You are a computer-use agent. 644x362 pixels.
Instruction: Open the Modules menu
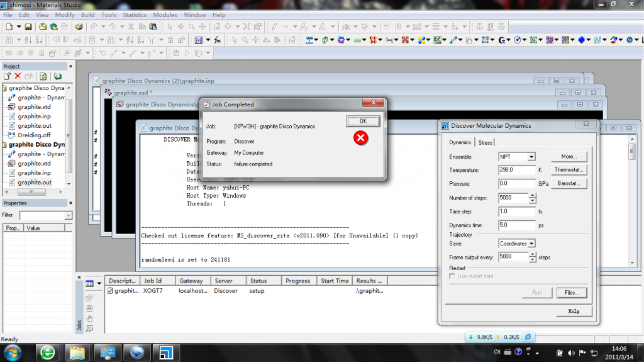(x=165, y=15)
